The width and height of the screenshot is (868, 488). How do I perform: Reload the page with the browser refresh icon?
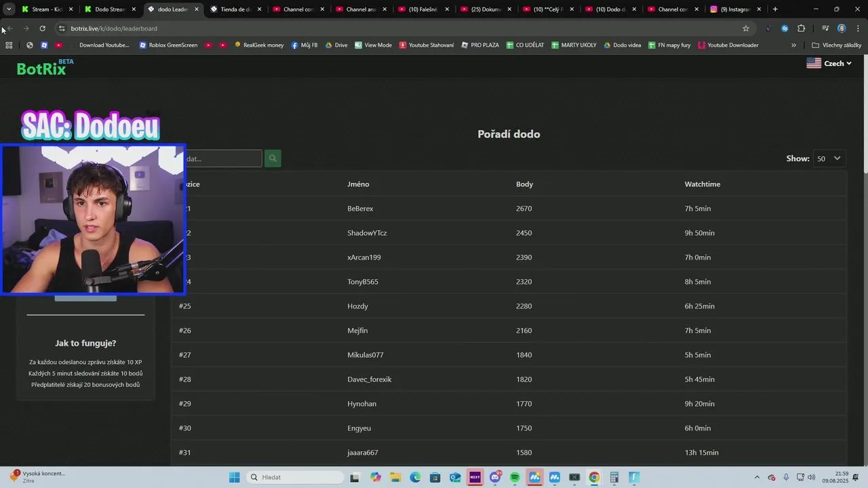(x=42, y=28)
